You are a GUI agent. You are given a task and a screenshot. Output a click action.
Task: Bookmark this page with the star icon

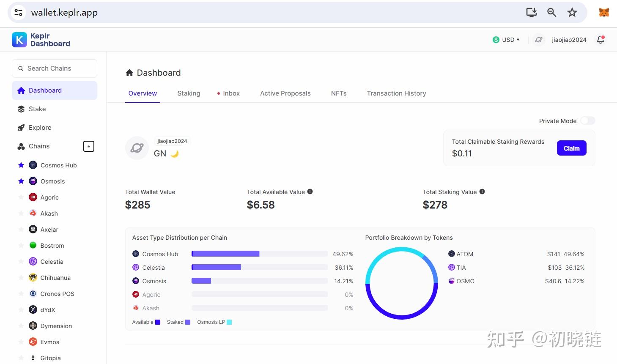pos(572,13)
